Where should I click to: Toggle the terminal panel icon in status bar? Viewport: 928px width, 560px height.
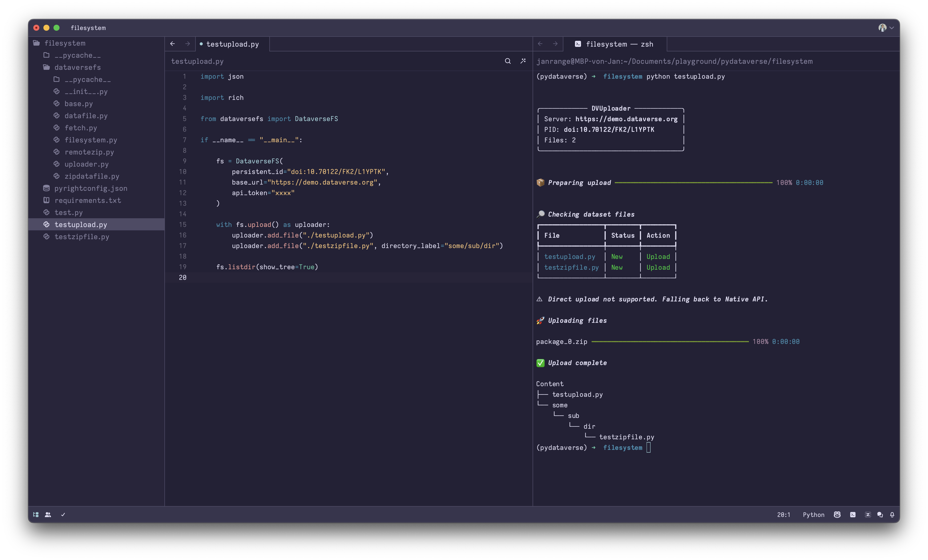tap(853, 514)
